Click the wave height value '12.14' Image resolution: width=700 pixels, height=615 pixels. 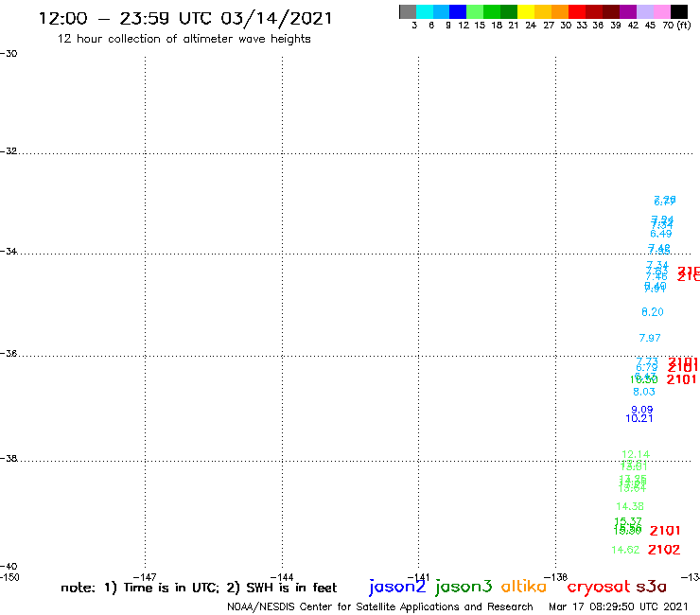click(x=636, y=455)
